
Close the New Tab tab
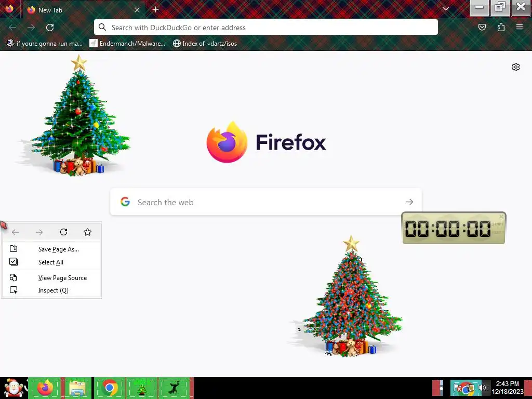click(x=137, y=10)
